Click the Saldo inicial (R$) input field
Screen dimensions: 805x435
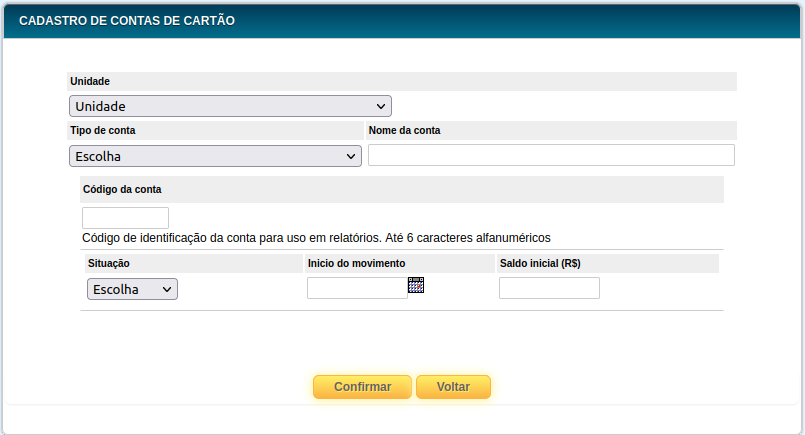549,288
